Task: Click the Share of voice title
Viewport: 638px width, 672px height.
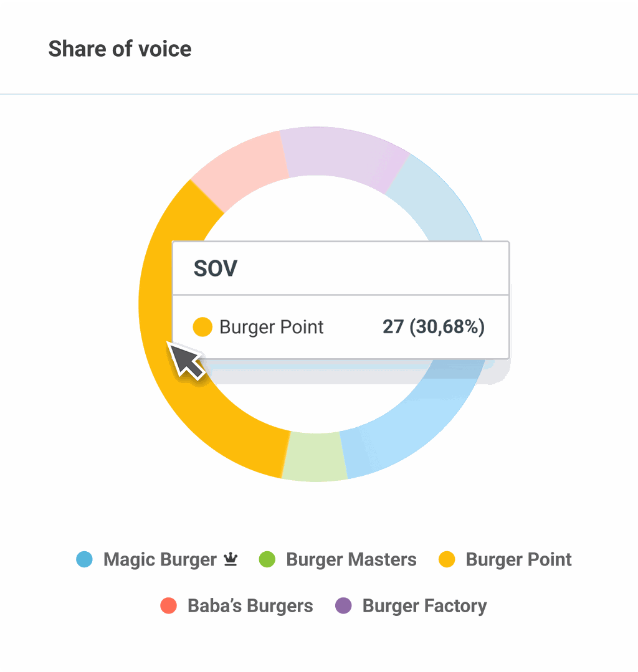Action: click(x=120, y=49)
